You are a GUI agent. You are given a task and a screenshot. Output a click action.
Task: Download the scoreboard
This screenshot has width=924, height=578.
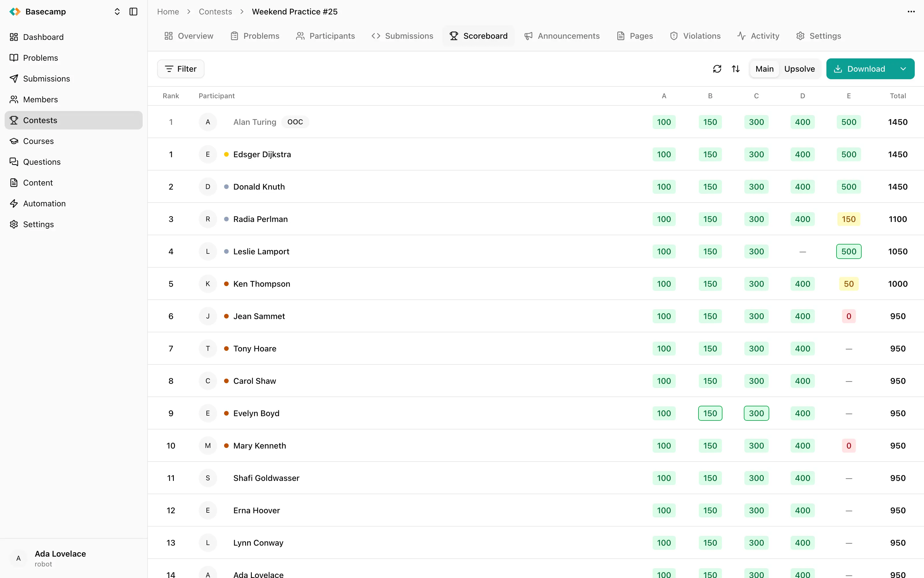(x=859, y=69)
